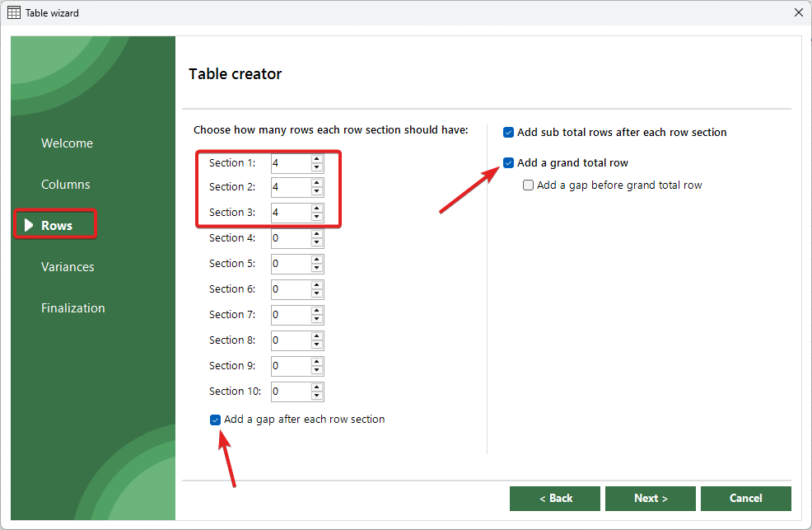Uncheck Add a gap after each row section

coord(216,420)
